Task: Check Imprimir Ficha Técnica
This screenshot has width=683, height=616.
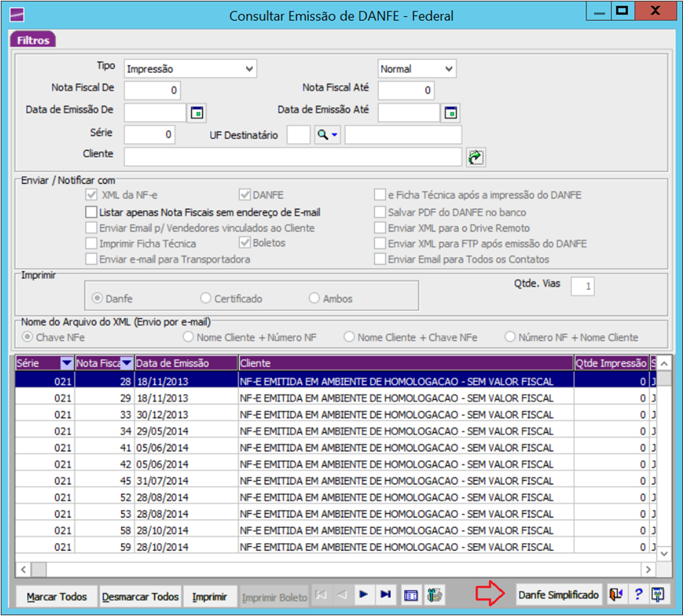Action: 91,243
